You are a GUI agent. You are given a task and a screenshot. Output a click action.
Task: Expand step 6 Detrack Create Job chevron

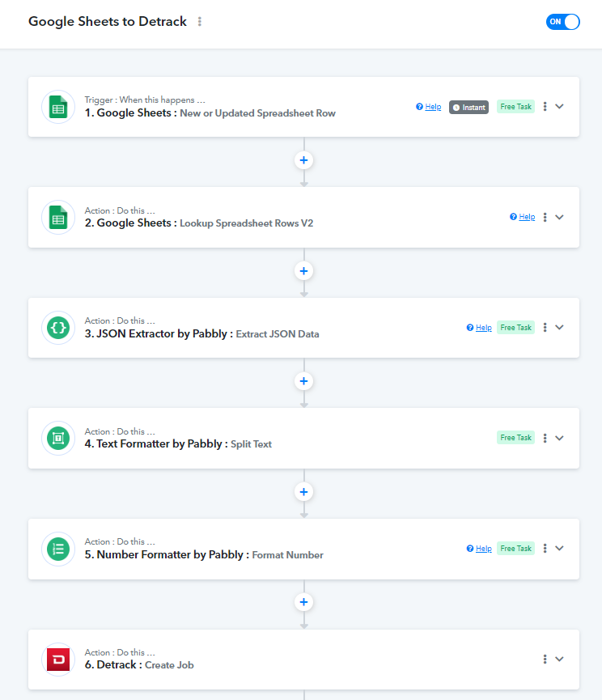[559, 659]
